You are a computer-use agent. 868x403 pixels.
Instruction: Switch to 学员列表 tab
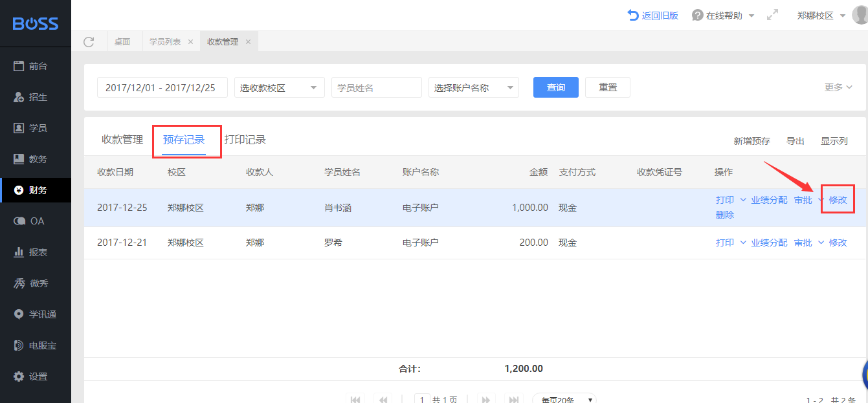(x=165, y=41)
